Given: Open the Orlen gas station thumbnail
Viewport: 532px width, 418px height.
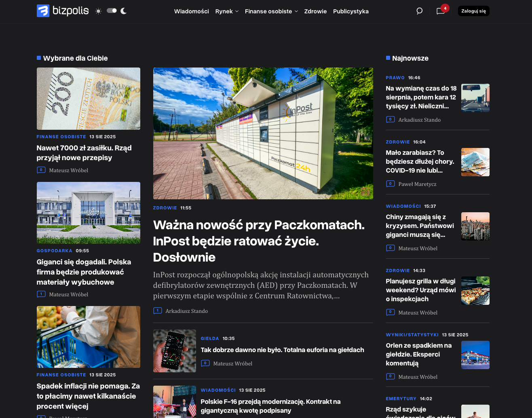Looking at the screenshot, I should tap(475, 355).
